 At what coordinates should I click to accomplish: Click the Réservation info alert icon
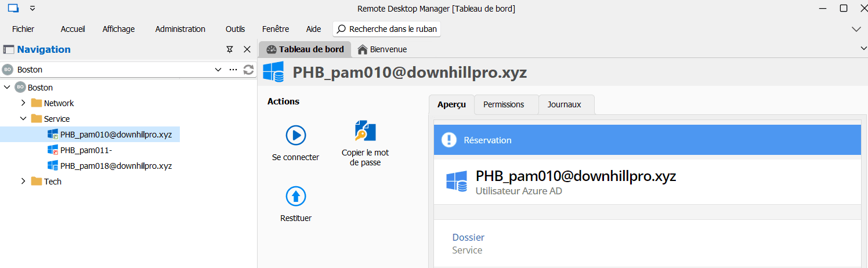point(449,140)
